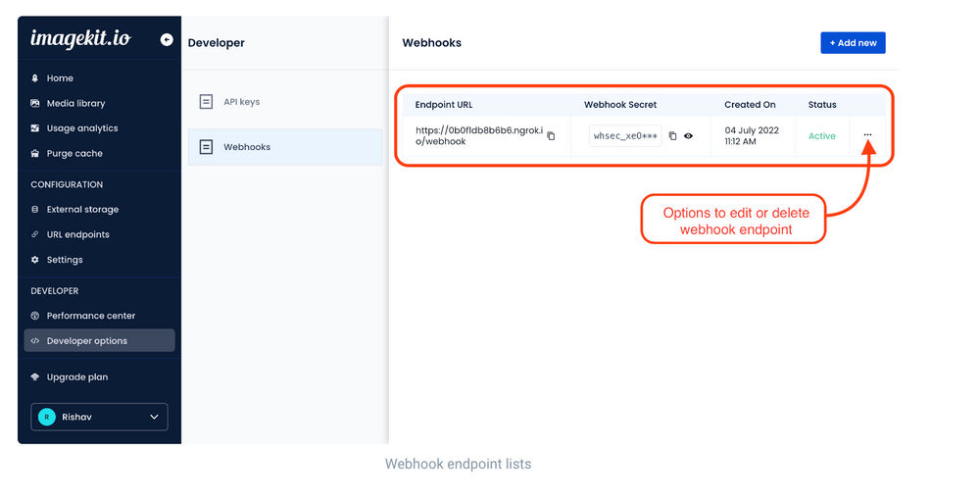980x500 pixels.
Task: Copy the endpoint URL
Action: point(551,136)
